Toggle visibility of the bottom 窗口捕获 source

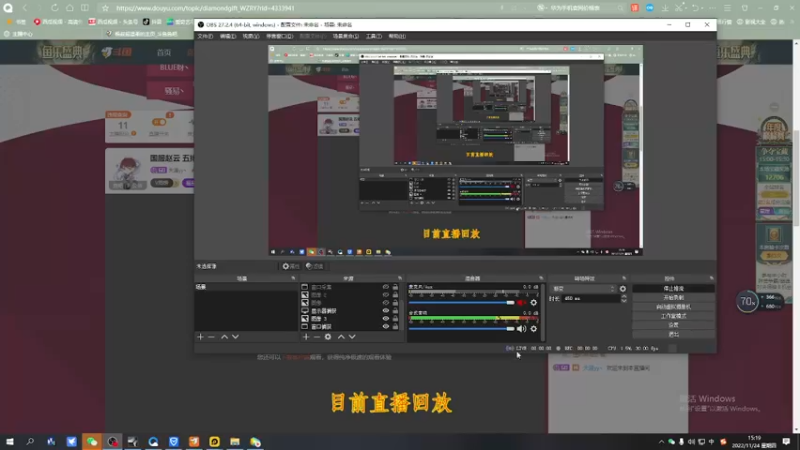tap(386, 327)
